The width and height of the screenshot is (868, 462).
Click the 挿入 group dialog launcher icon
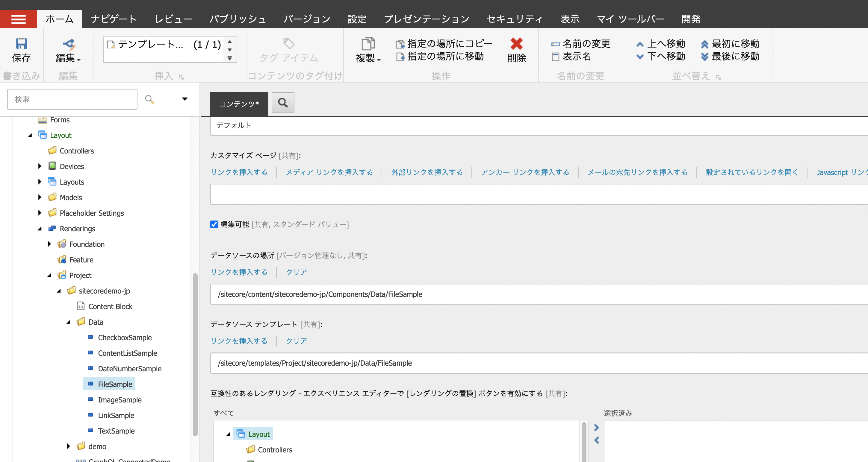point(181,77)
